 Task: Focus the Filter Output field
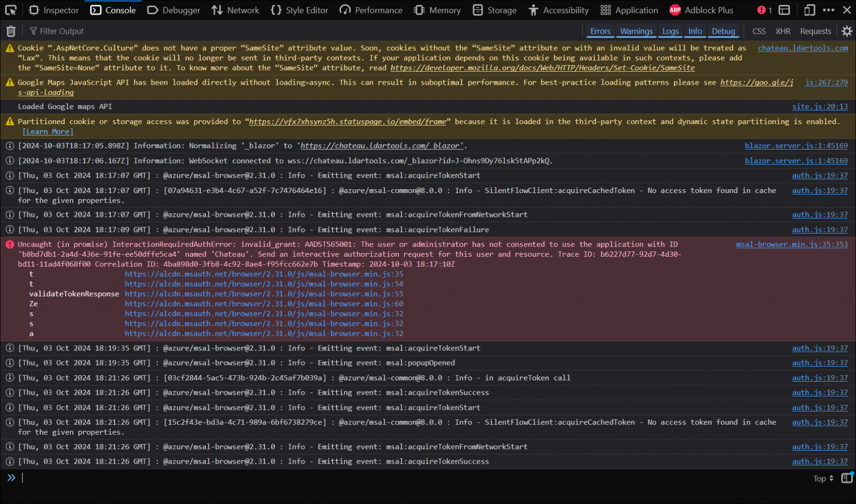(x=304, y=31)
